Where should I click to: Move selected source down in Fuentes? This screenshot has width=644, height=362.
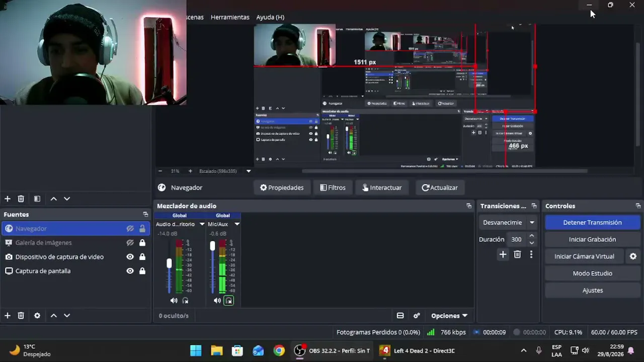pos(67,316)
